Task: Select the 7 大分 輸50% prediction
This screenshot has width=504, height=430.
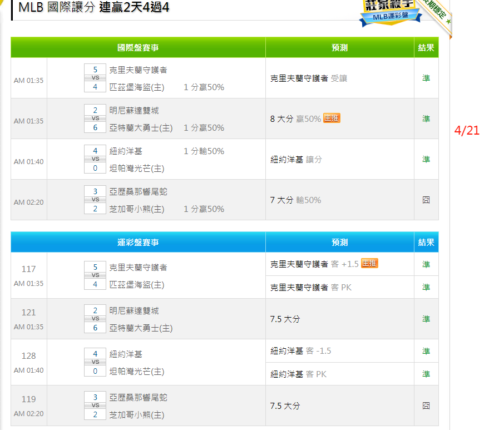Action: [295, 200]
